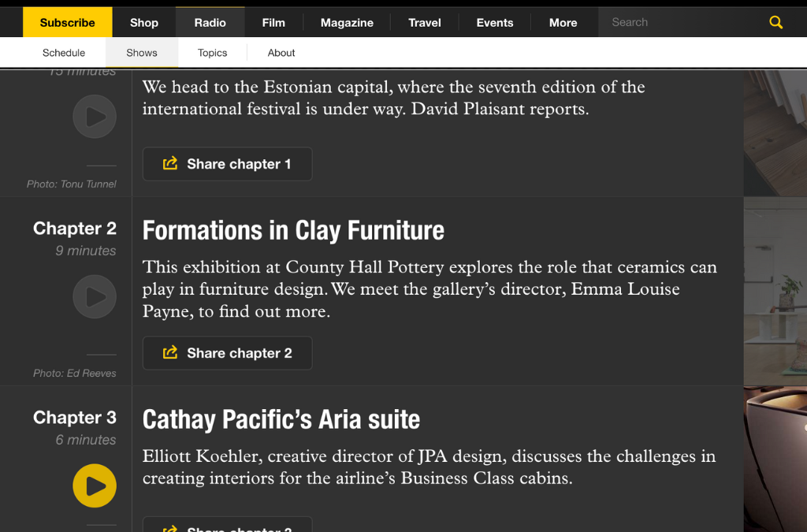Open the Subscribe page
Screen dimensions: 807x532
pyautogui.click(x=68, y=23)
